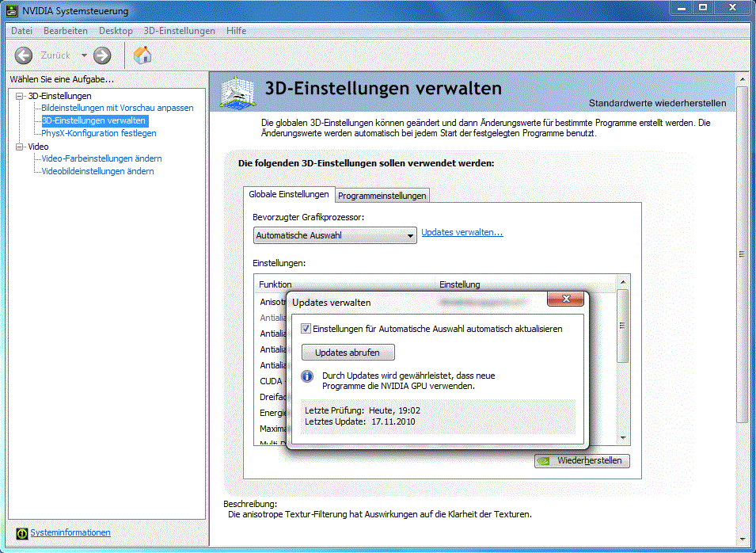Open the Hilfe menu
This screenshot has width=756, height=553.
pos(236,30)
